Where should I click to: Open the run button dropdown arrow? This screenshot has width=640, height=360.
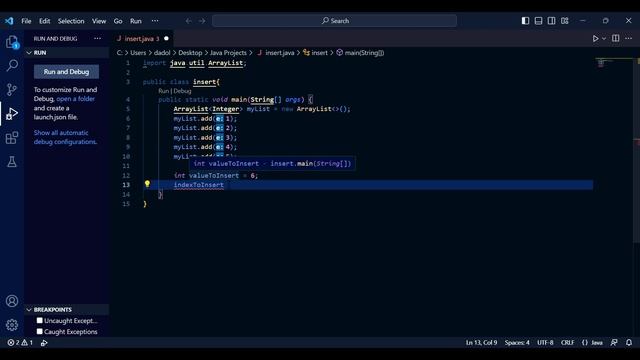pyautogui.click(x=604, y=38)
